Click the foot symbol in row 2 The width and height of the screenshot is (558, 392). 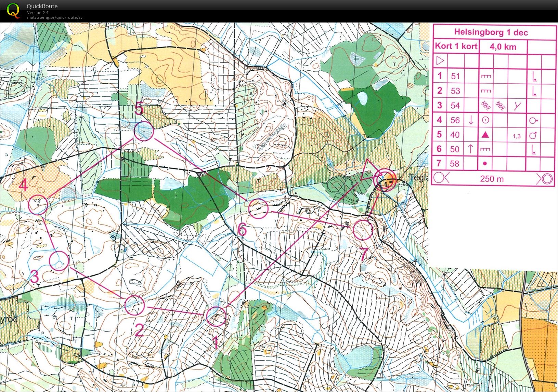tap(534, 91)
